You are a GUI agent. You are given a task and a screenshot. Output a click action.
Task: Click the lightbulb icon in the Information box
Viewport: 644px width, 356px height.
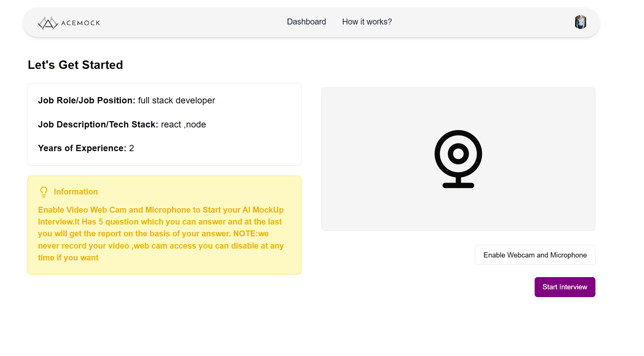(x=43, y=192)
